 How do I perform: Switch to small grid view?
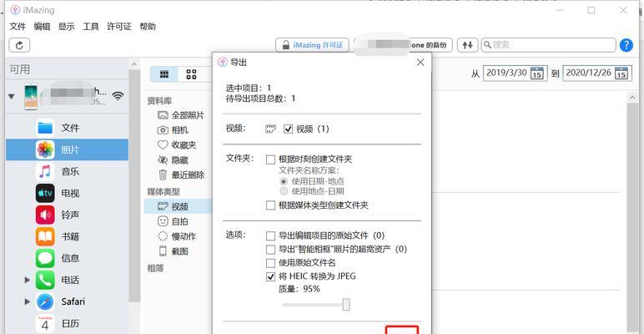[164, 74]
